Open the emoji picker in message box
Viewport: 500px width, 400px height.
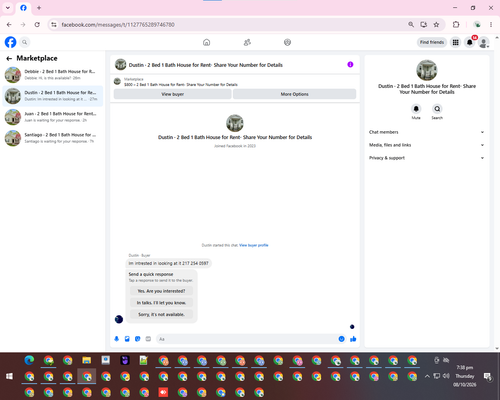point(341,339)
